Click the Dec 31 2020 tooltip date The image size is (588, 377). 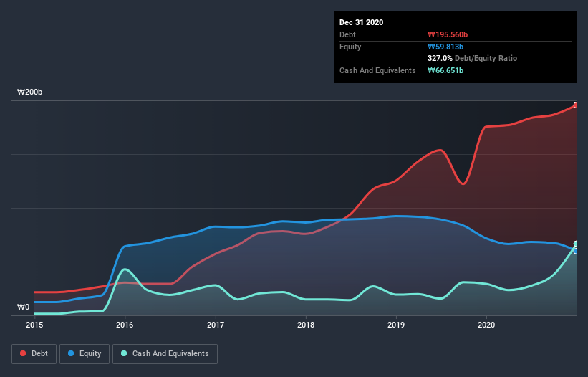click(x=361, y=22)
